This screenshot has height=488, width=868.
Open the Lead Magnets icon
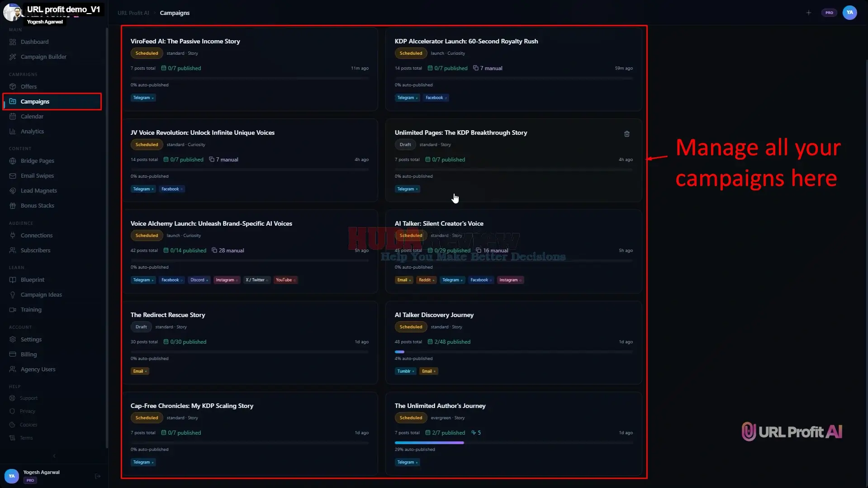13,190
